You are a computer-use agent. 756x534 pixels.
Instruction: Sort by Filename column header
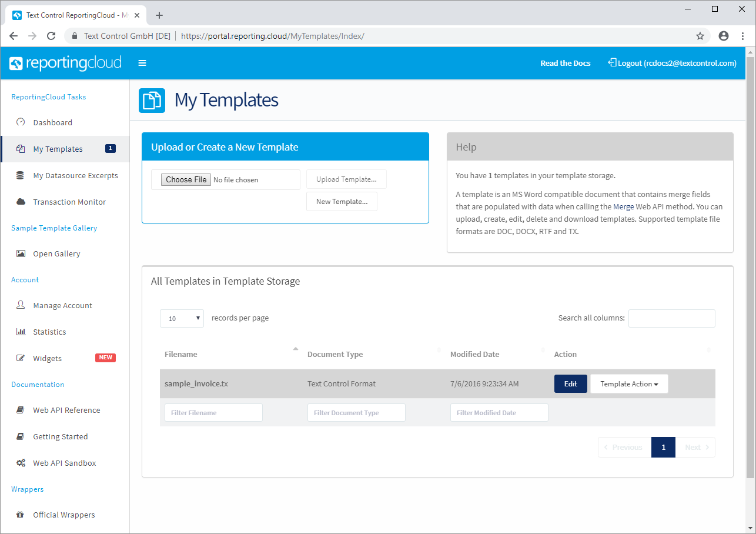230,354
